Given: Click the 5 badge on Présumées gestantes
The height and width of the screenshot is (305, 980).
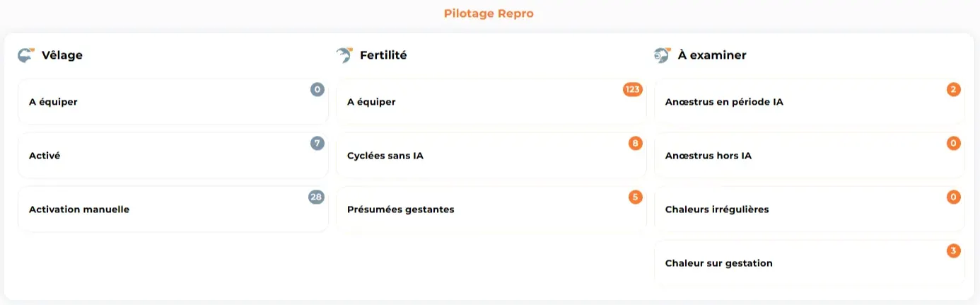Looking at the screenshot, I should [635, 197].
